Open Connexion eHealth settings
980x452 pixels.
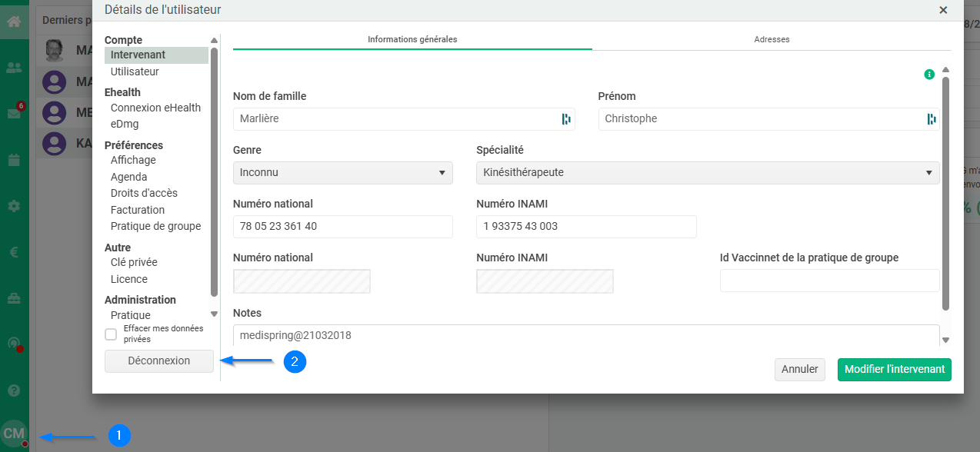(x=155, y=108)
